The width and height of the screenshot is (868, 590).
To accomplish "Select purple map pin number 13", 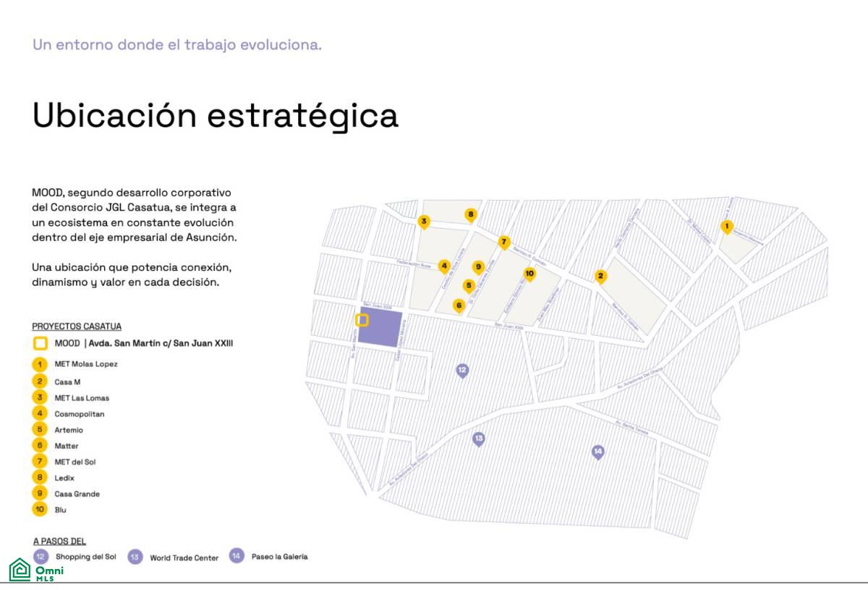I will 478,439.
